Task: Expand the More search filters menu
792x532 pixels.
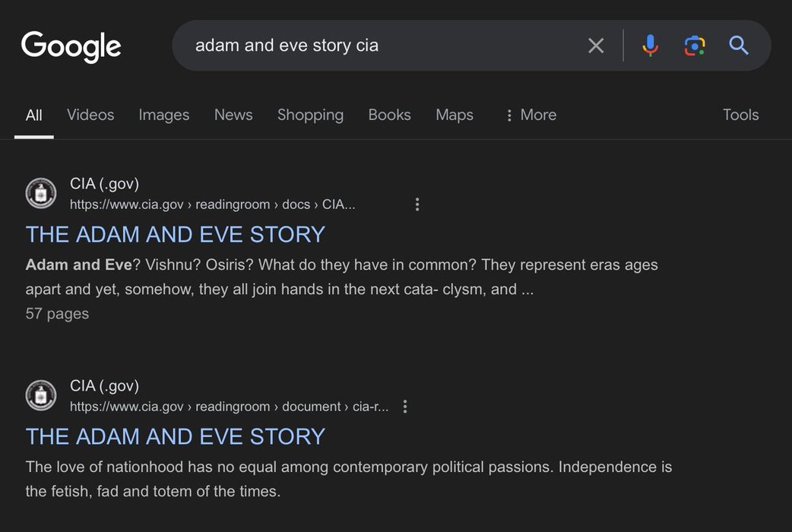Action: pos(531,115)
